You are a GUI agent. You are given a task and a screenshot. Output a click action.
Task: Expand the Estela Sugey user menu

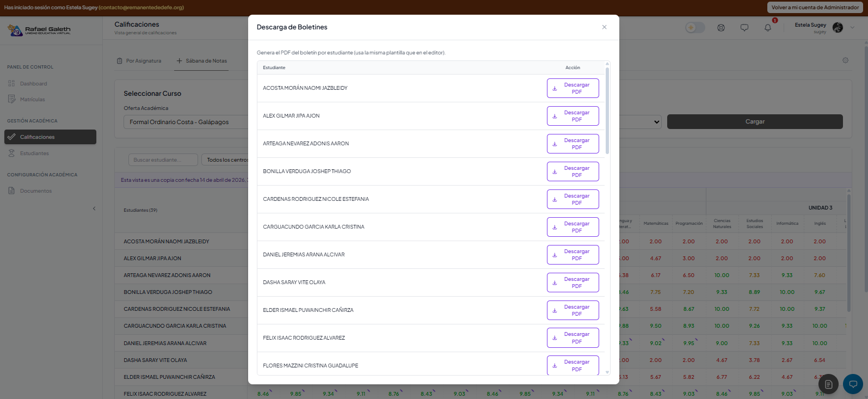tap(852, 27)
